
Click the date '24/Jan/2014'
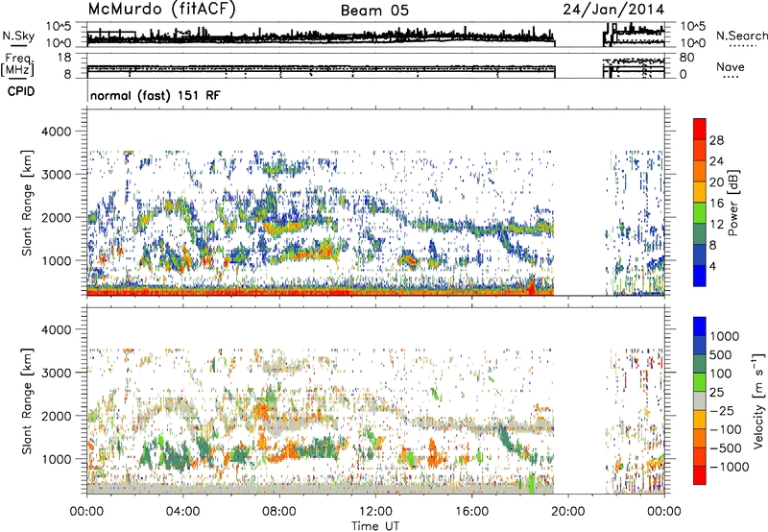(x=613, y=10)
